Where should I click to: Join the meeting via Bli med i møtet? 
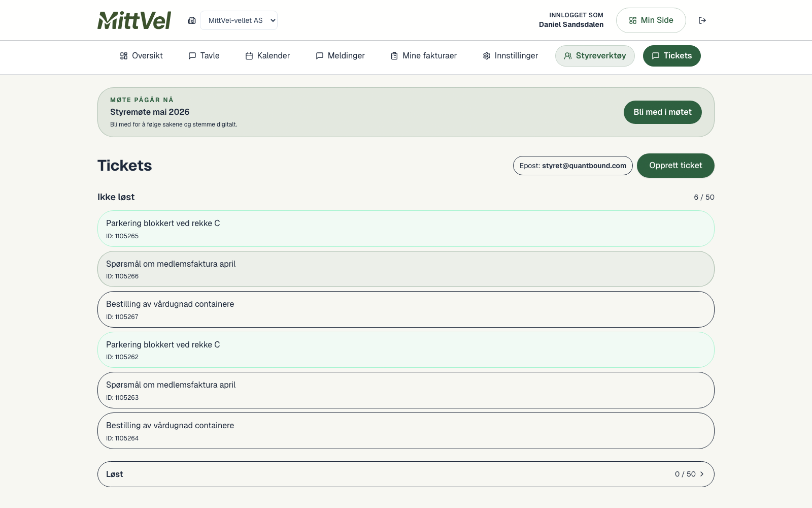coord(662,112)
